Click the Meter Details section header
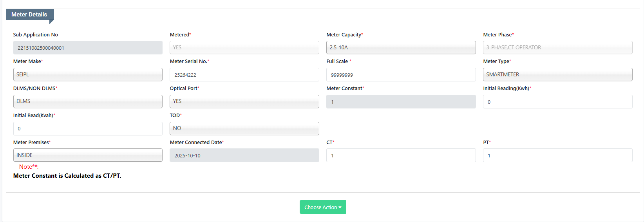This screenshot has height=222, width=644. (29, 14)
